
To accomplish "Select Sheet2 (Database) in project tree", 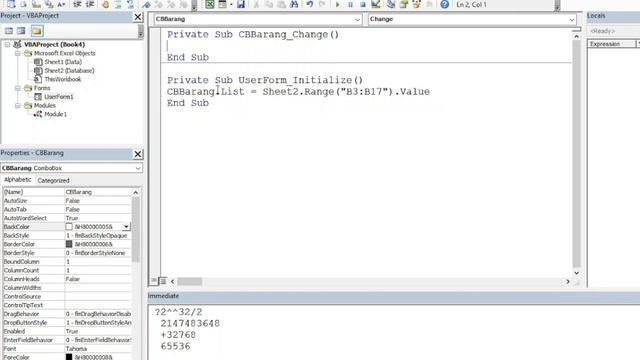I will (69, 71).
